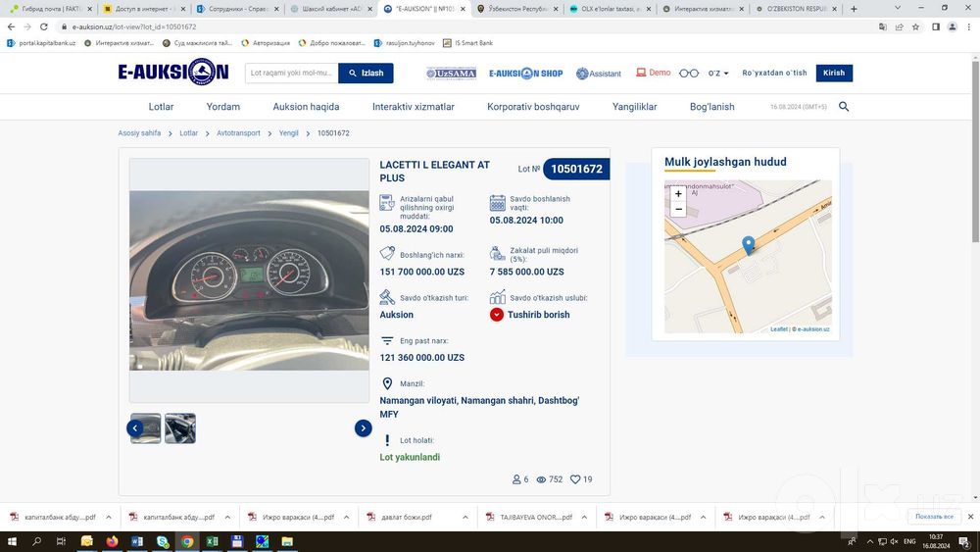Open Firefox from the taskbar

pos(112,541)
